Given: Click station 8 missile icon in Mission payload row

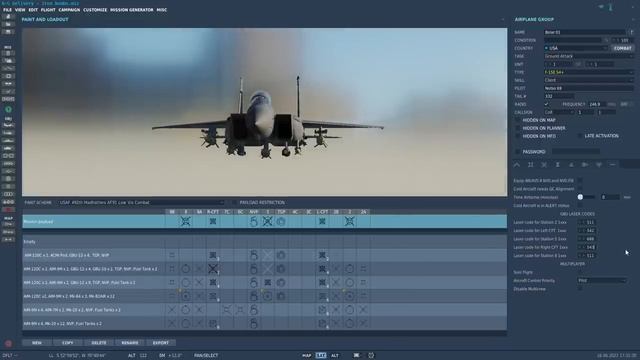Looking at the screenshot, I should [x=186, y=222].
